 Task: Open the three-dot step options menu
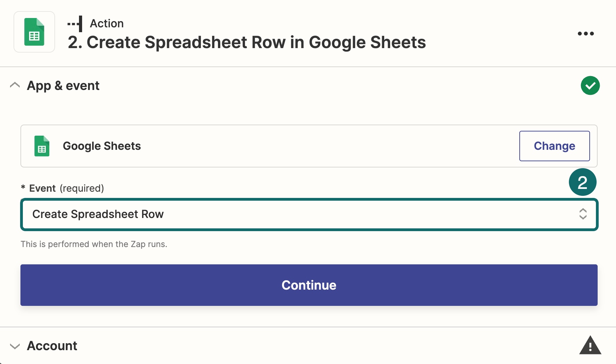(x=586, y=34)
